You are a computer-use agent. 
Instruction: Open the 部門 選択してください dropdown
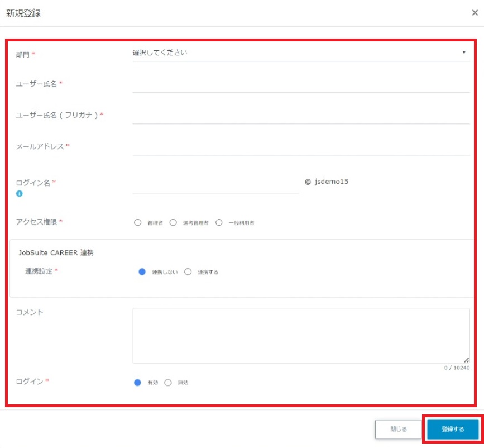click(296, 53)
